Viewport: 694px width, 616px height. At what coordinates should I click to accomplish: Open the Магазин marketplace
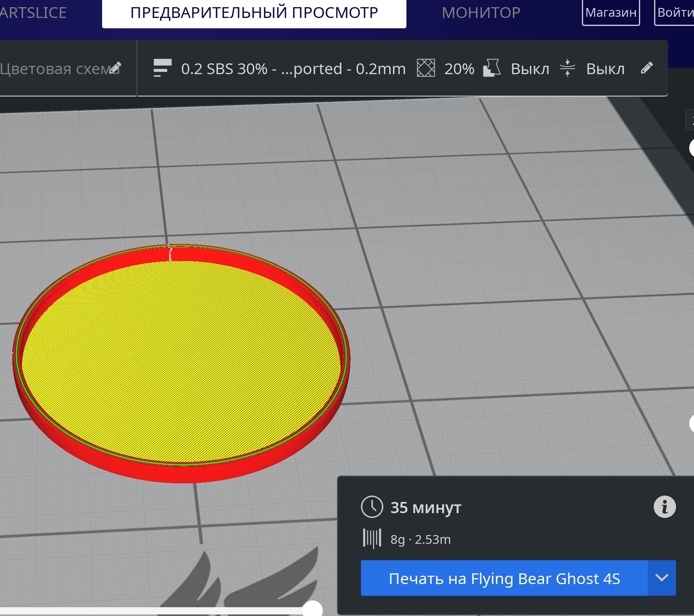coord(611,13)
